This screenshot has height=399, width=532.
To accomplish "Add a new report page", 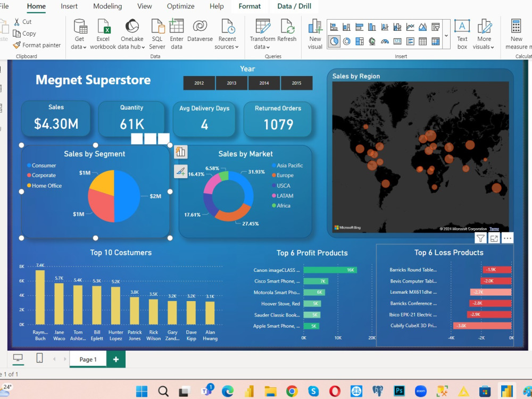I will click(x=115, y=359).
